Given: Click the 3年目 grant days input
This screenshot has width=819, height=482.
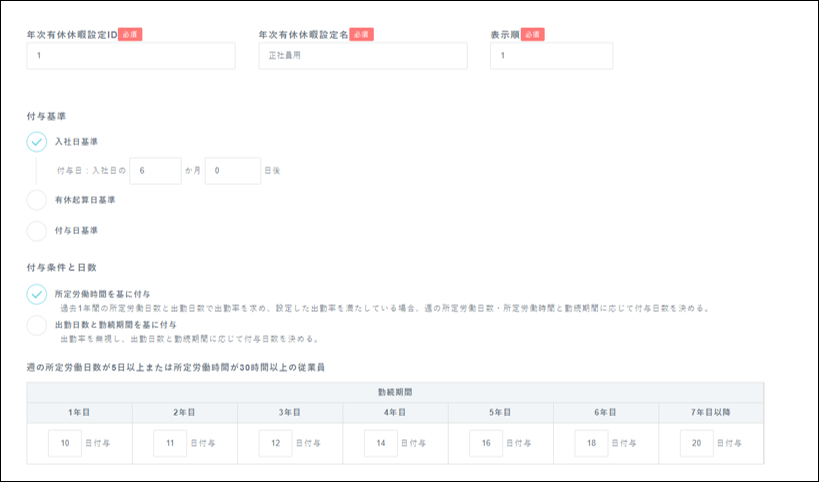Looking at the screenshot, I should 275,443.
